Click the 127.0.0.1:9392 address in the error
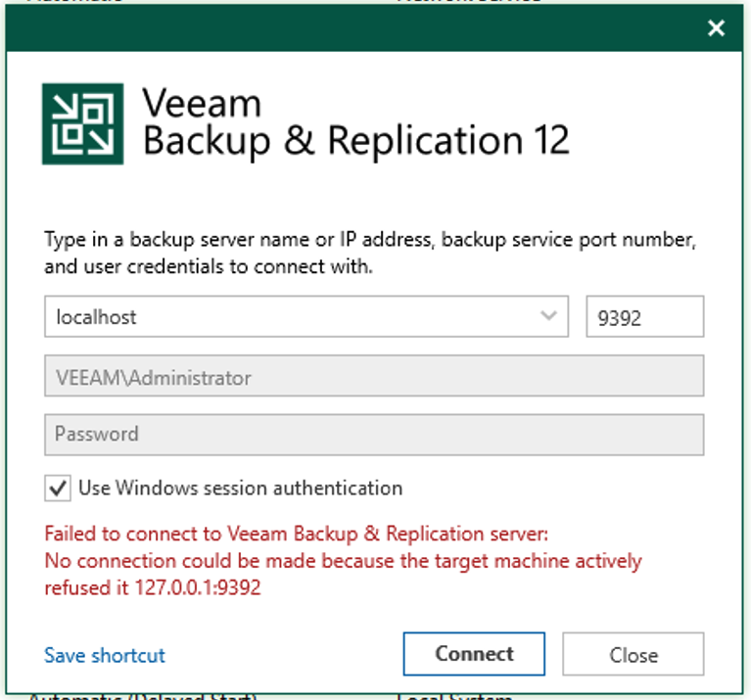This screenshot has height=700, width=751. point(198,587)
